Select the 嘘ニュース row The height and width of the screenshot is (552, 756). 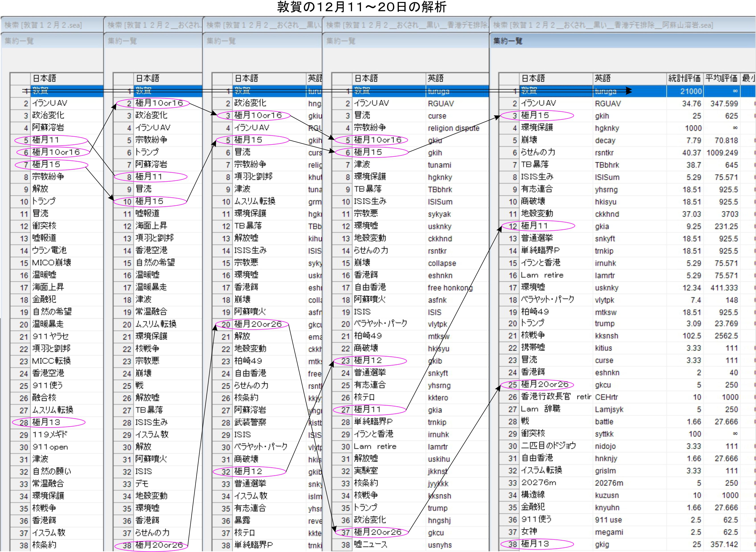point(371,545)
